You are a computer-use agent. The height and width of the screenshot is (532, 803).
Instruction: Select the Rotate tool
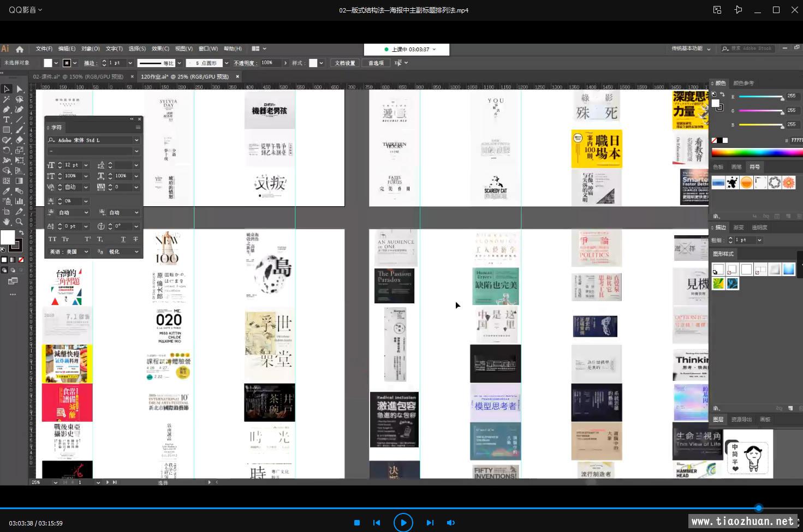[7, 150]
